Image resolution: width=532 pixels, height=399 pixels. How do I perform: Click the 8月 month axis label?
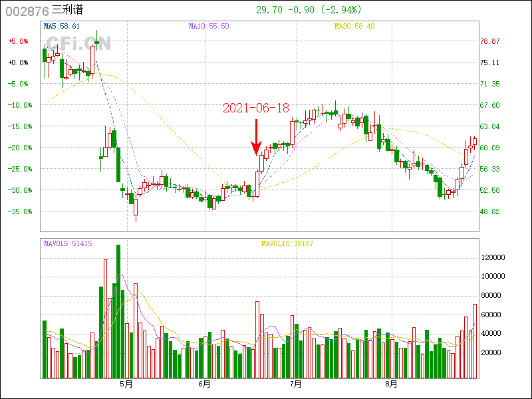point(391,384)
